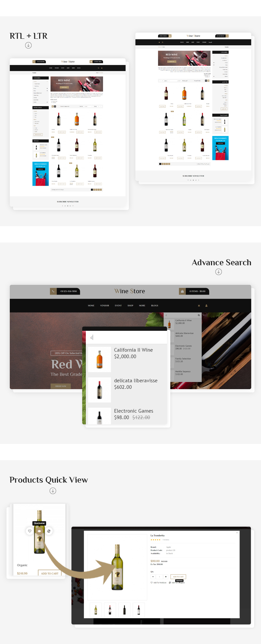Click the phone icon beside +91 123-456-7890
The height and width of the screenshot is (644, 261).
53,291
